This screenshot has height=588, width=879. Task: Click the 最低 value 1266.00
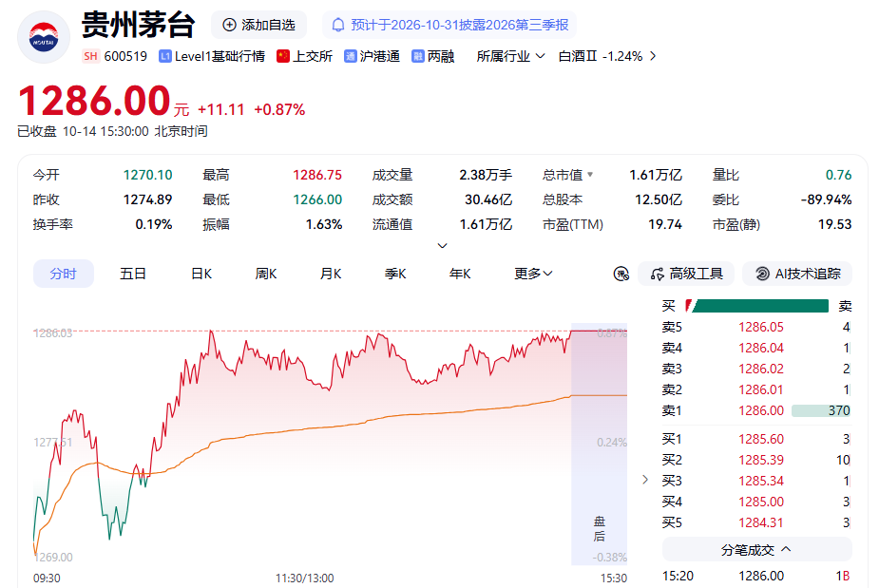coord(316,199)
